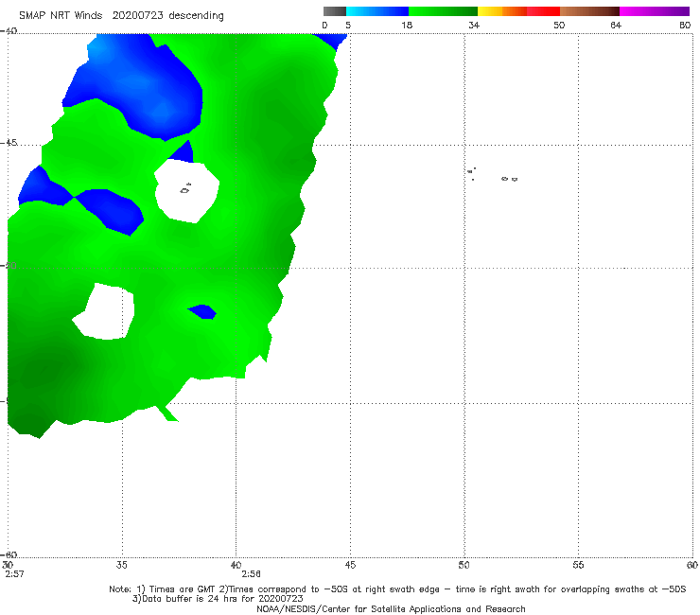The width and height of the screenshot is (700, 615).
Task: Click the colorbar label '34'
Action: (474, 25)
